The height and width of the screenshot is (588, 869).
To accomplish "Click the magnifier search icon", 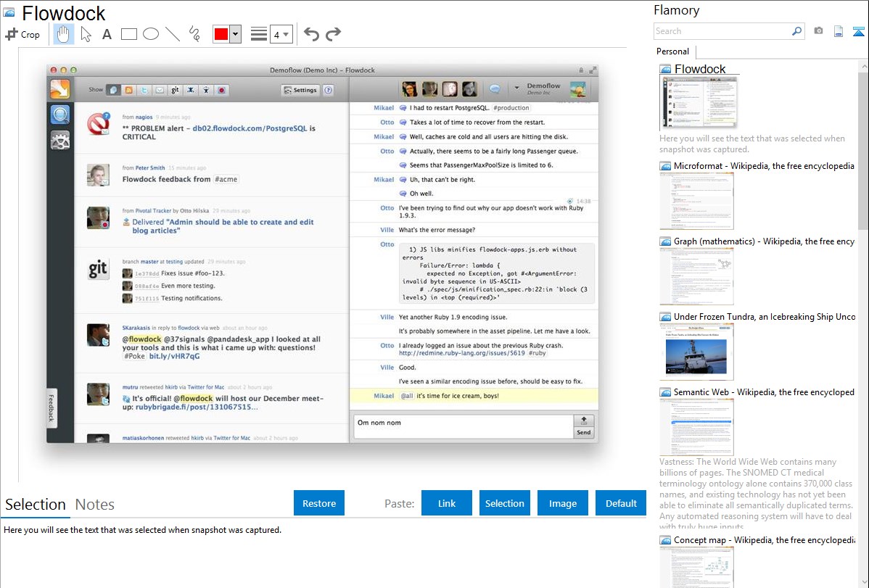I will pyautogui.click(x=797, y=31).
